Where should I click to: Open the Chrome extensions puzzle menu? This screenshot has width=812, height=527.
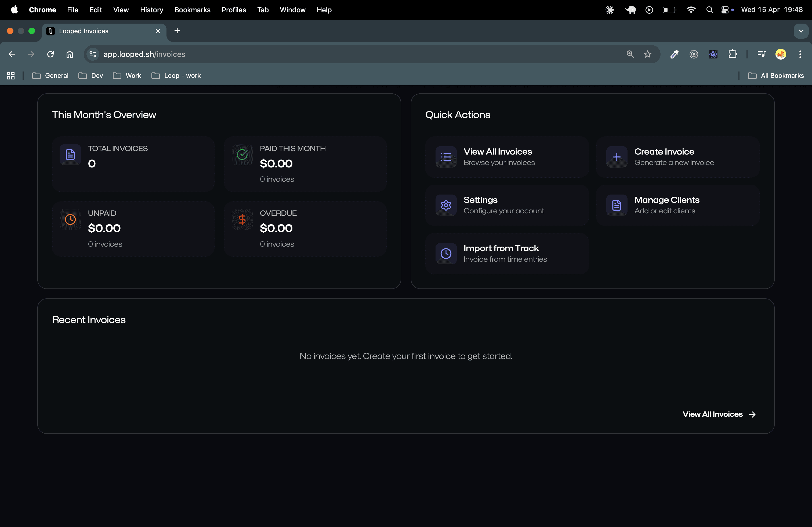click(733, 54)
